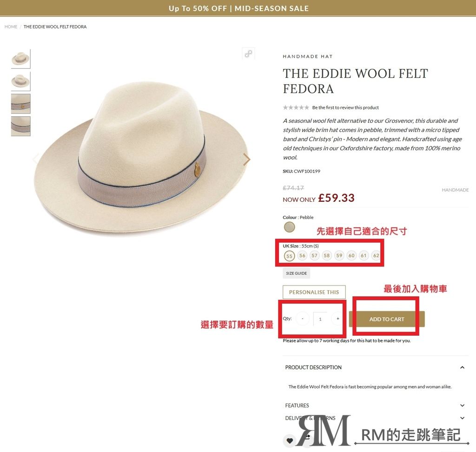Show previous product image with left arrow
This screenshot has width=476, height=452.
point(36,159)
